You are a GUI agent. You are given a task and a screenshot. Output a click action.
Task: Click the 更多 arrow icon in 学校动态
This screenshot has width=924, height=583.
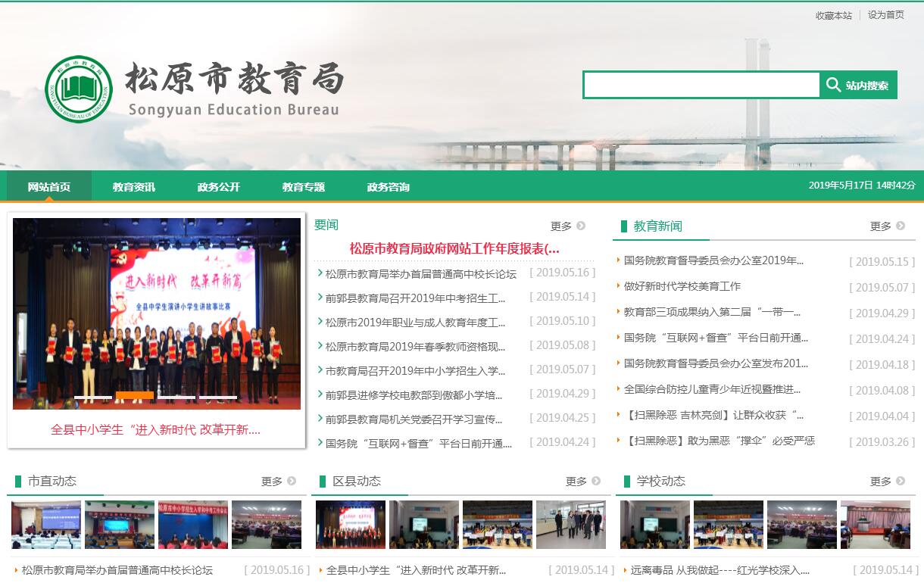pos(901,481)
